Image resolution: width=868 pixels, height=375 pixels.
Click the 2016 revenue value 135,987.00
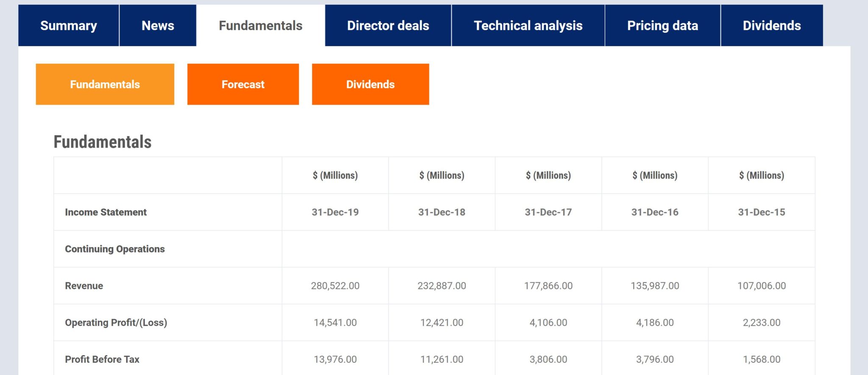tap(654, 286)
